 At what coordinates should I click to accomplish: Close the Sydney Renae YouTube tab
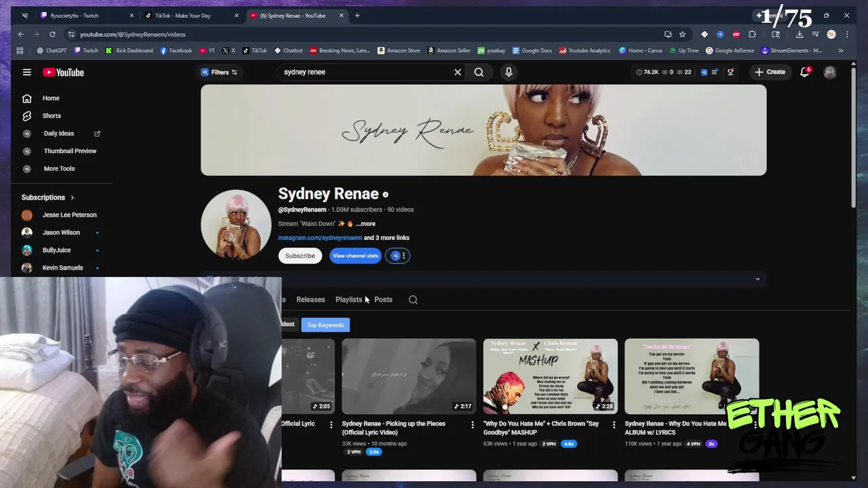click(341, 15)
